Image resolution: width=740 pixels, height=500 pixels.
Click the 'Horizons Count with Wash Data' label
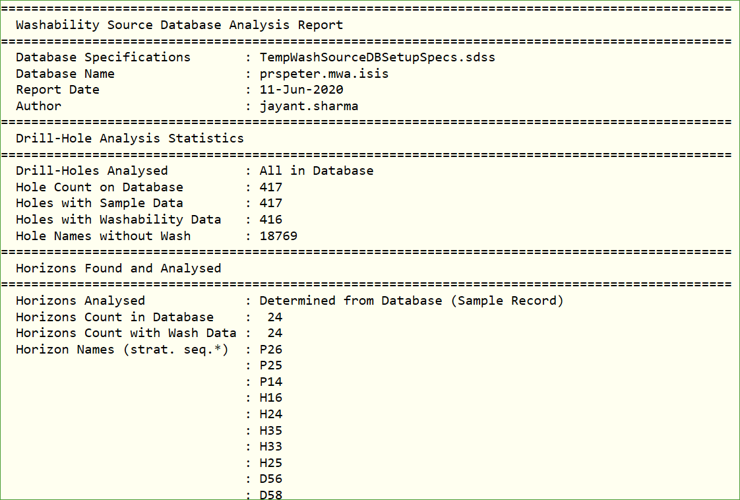(x=125, y=333)
